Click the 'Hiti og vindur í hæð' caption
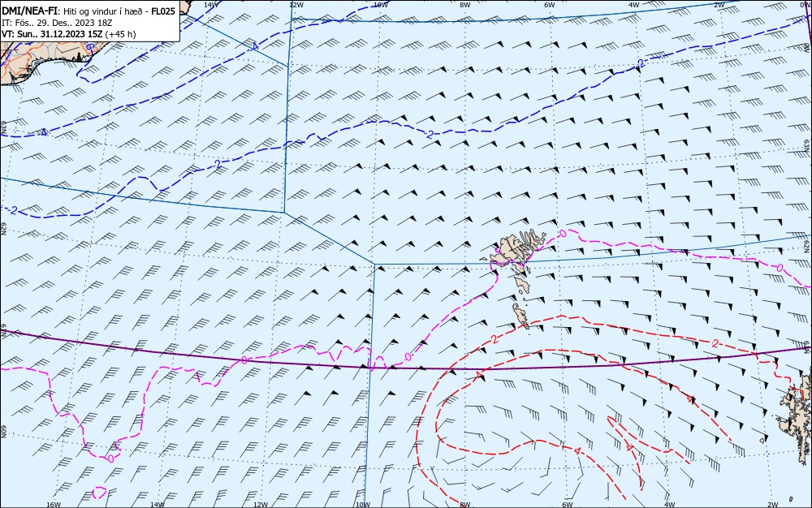Image resolution: width=812 pixels, height=508 pixels. pos(102,11)
